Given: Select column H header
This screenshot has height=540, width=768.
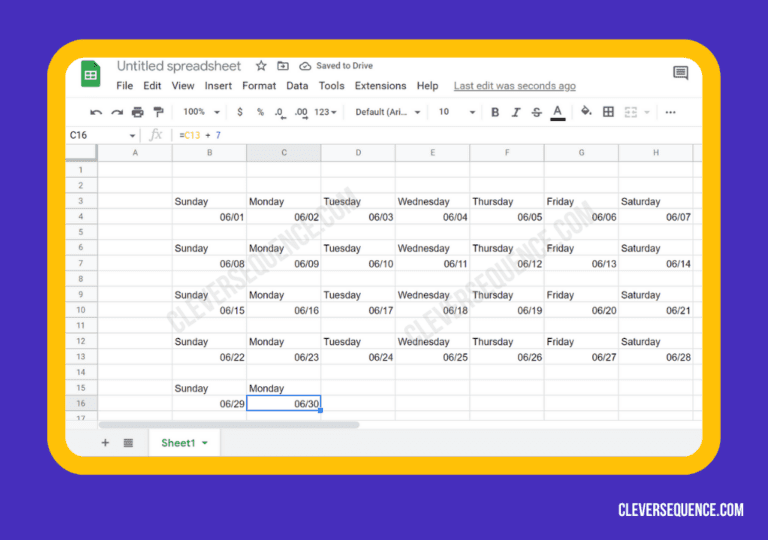Looking at the screenshot, I should click(x=655, y=153).
